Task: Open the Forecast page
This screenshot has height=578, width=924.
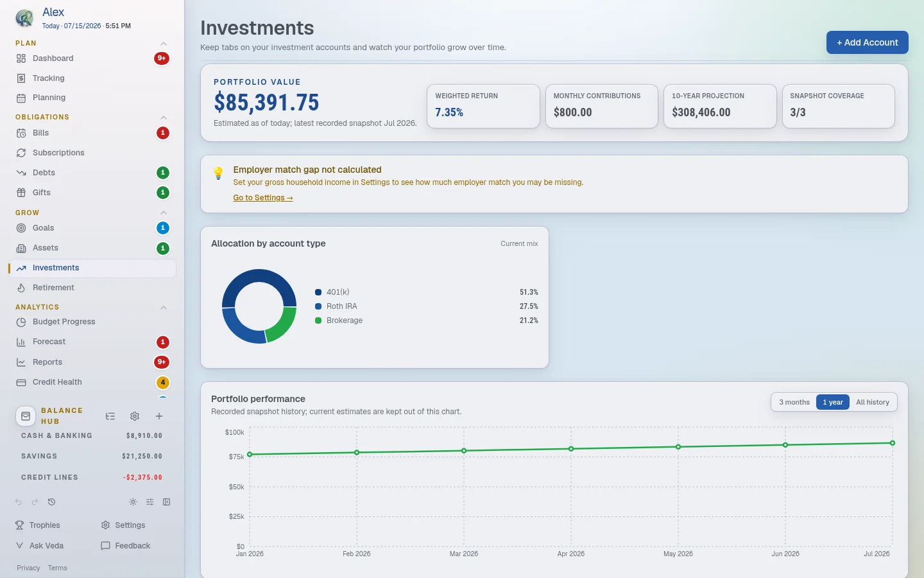Action: 92,342
